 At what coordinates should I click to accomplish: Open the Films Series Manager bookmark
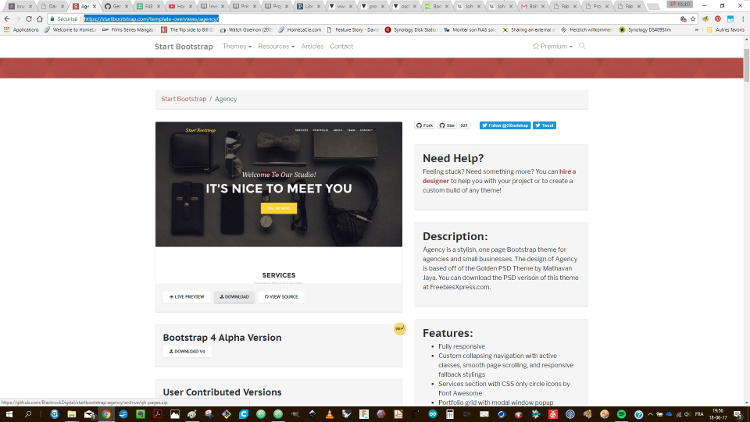[128, 30]
